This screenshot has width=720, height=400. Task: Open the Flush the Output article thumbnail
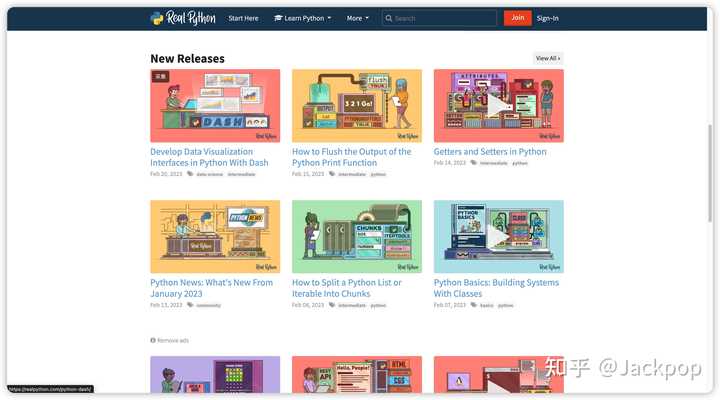coord(357,106)
